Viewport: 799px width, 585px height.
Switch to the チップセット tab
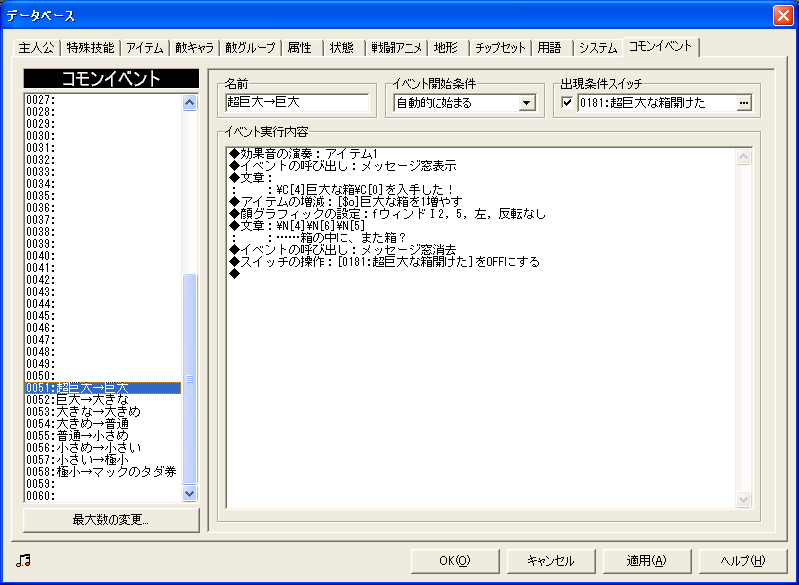(x=500, y=48)
